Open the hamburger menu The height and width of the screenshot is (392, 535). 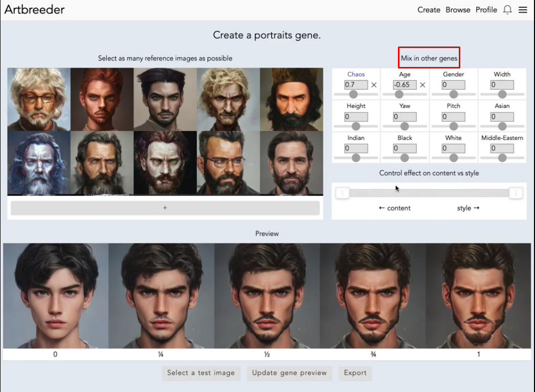(x=523, y=9)
